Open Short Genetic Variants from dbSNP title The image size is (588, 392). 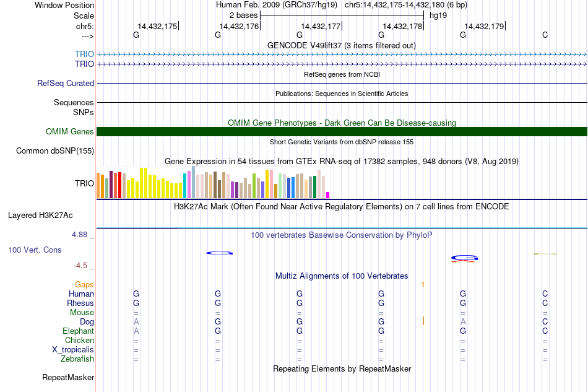tap(342, 142)
